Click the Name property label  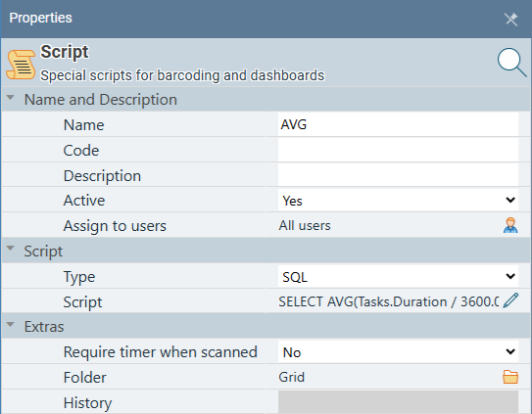coord(83,124)
